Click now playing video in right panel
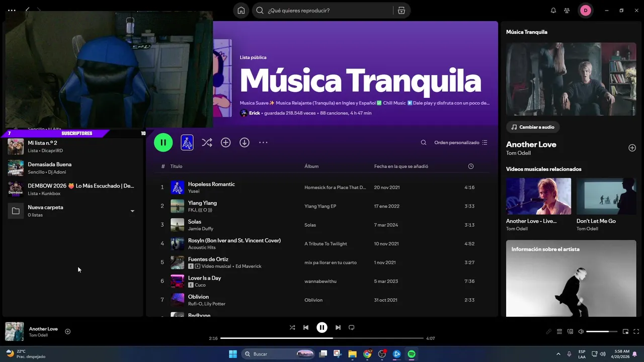This screenshot has width=644, height=362. [571, 79]
